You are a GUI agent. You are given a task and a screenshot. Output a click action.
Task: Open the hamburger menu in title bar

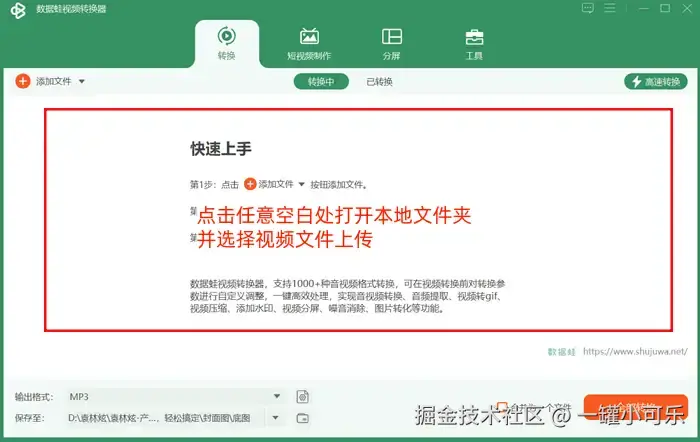[x=610, y=8]
